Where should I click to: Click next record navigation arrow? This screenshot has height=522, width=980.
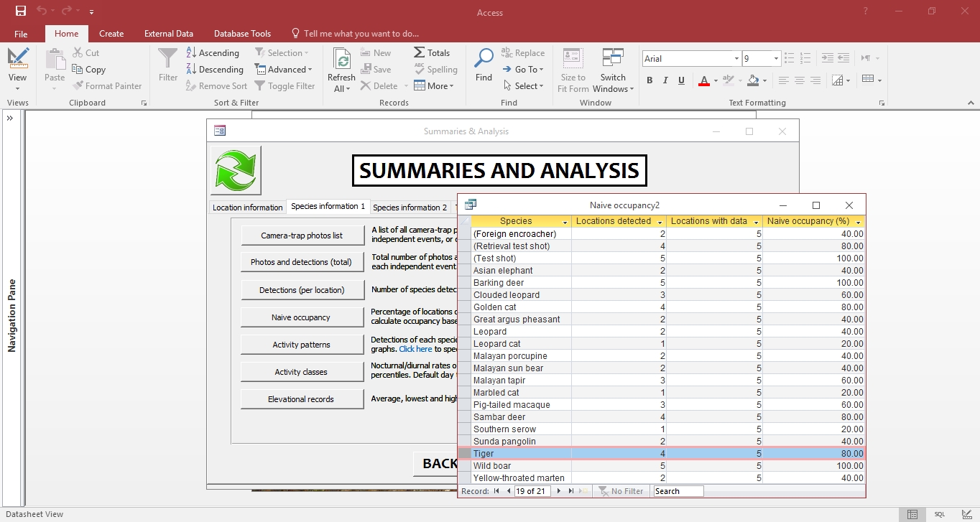[x=560, y=491]
